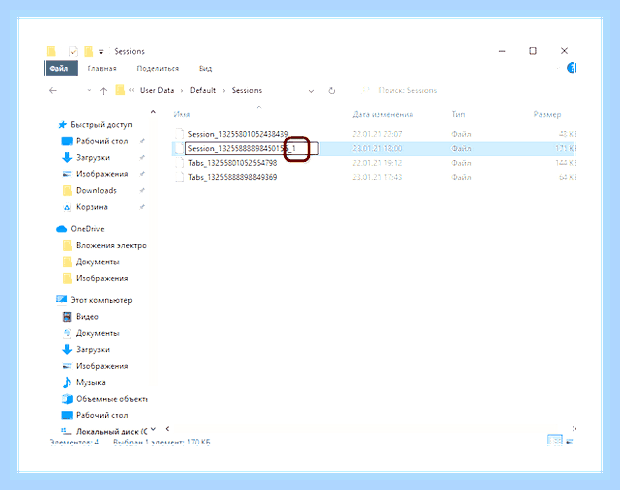Open Загрузки under quick access
The width and height of the screenshot is (620, 490).
click(x=93, y=157)
